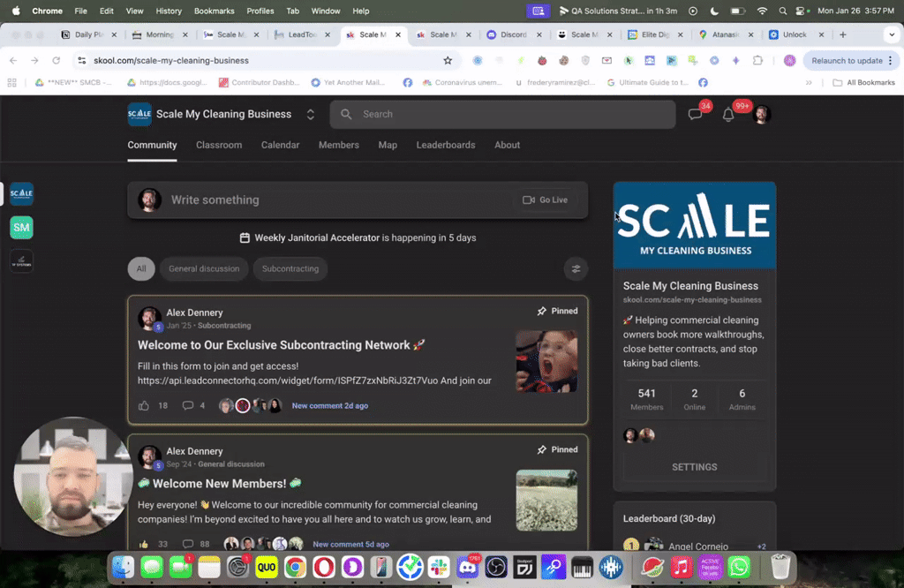This screenshot has height=588, width=904.
Task: View the 6 Admins count
Action: click(x=742, y=399)
